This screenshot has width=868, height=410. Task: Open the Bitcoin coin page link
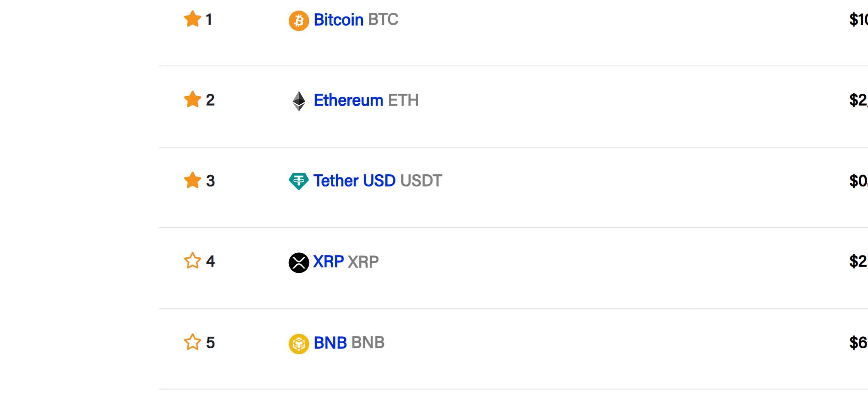coord(338,20)
